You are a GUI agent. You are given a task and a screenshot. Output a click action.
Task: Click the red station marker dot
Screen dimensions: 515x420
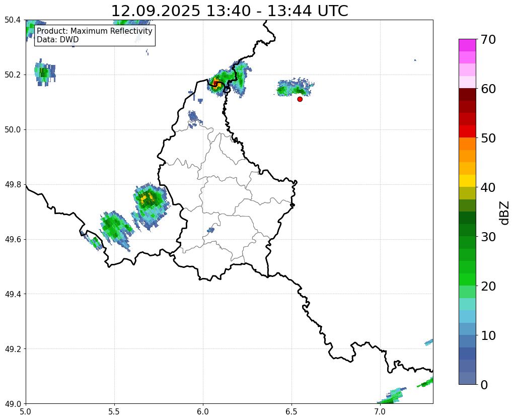(300, 99)
